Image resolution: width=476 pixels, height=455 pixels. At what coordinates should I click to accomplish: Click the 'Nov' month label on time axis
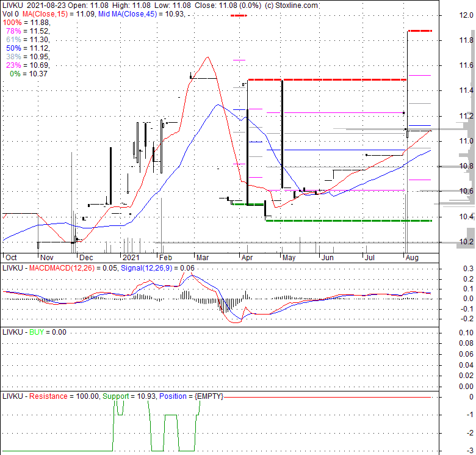coord(47,258)
